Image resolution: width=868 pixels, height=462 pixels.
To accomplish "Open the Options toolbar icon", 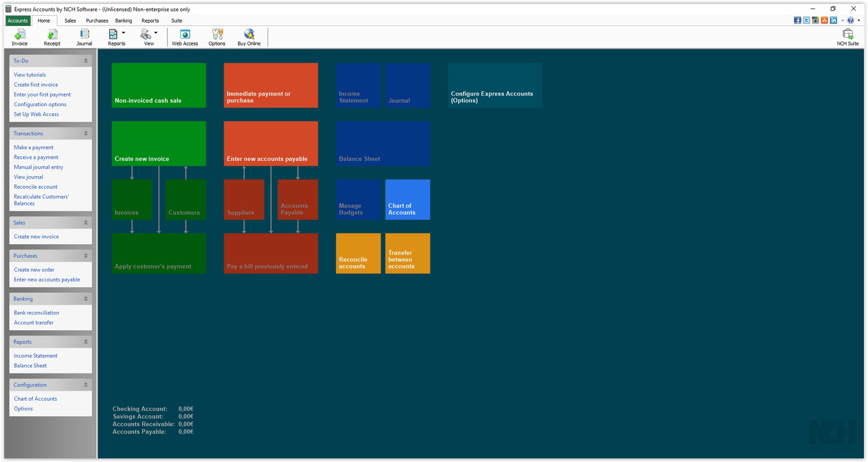I will (x=217, y=37).
